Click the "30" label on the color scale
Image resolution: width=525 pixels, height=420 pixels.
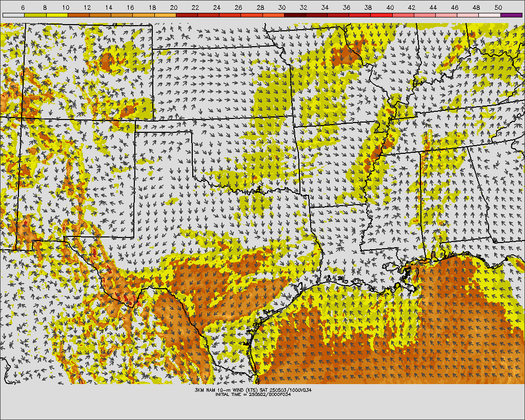[x=282, y=7]
